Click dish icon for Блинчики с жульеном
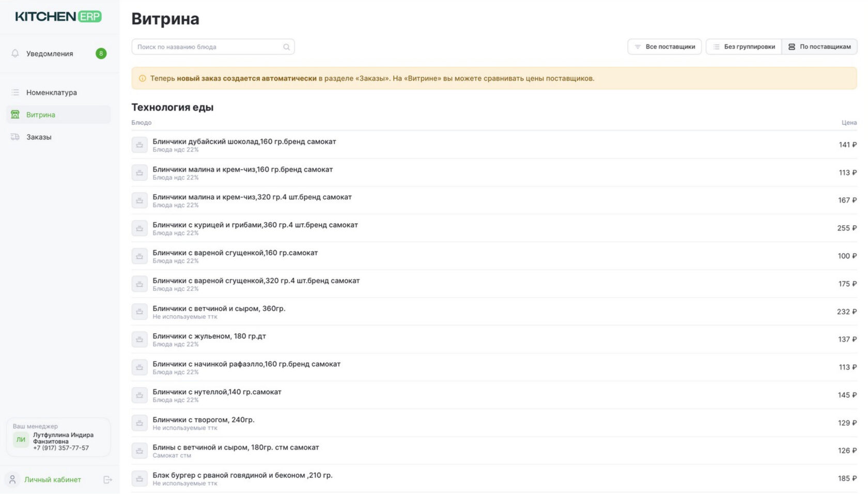This screenshot has height=494, width=868. pos(139,339)
